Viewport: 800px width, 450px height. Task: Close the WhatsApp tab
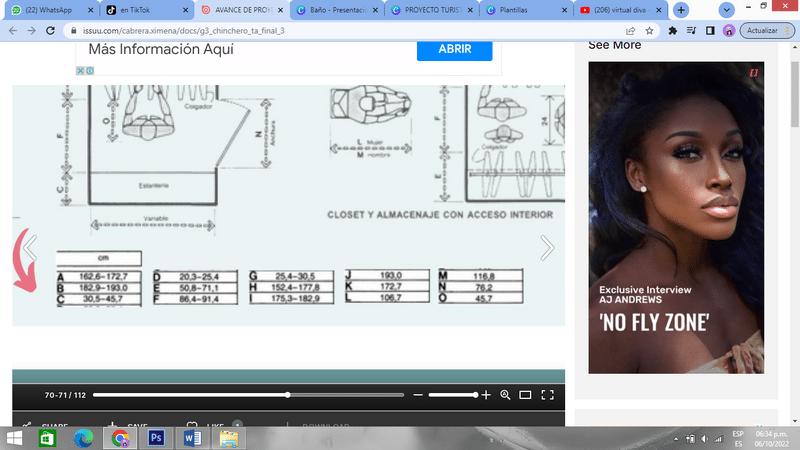click(x=90, y=10)
